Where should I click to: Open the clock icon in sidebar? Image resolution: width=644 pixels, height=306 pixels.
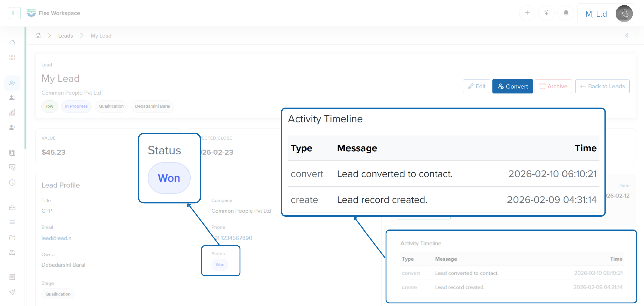tap(12, 183)
